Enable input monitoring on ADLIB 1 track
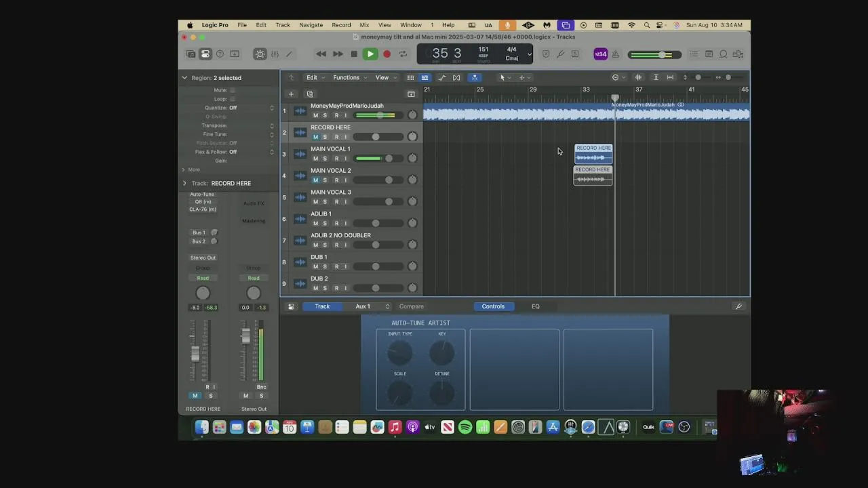Viewport: 868px width, 488px height. pos(345,224)
